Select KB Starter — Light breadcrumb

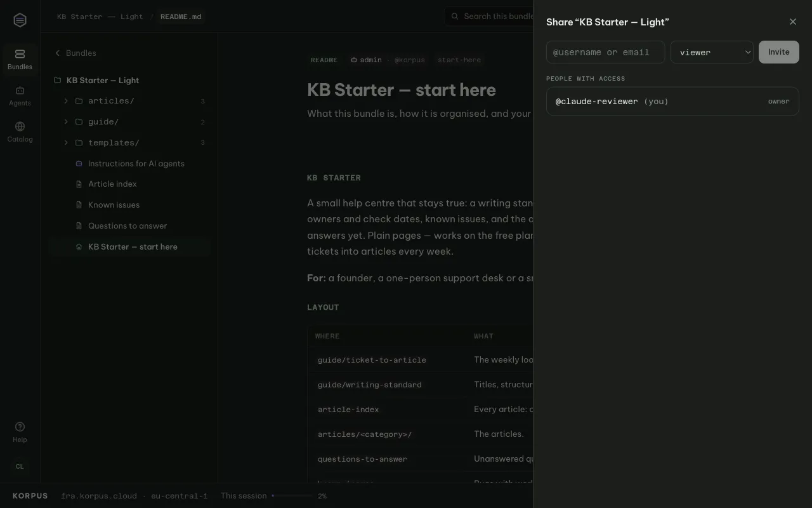tap(100, 17)
